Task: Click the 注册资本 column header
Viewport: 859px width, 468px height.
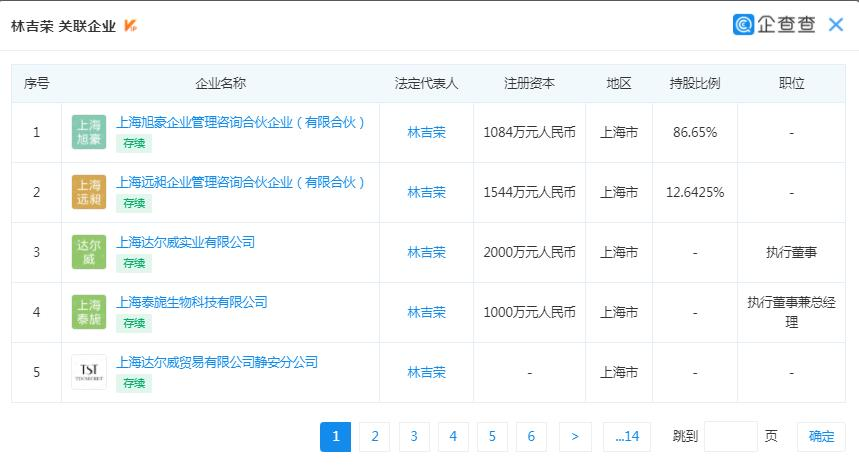Action: tap(529, 83)
